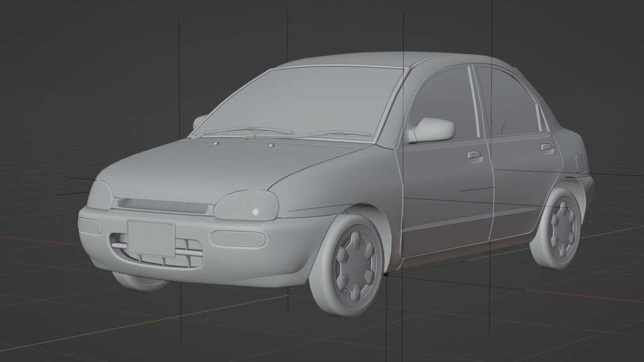Select the windshield glass
Viewport: 644px width, 362px height.
[300, 104]
